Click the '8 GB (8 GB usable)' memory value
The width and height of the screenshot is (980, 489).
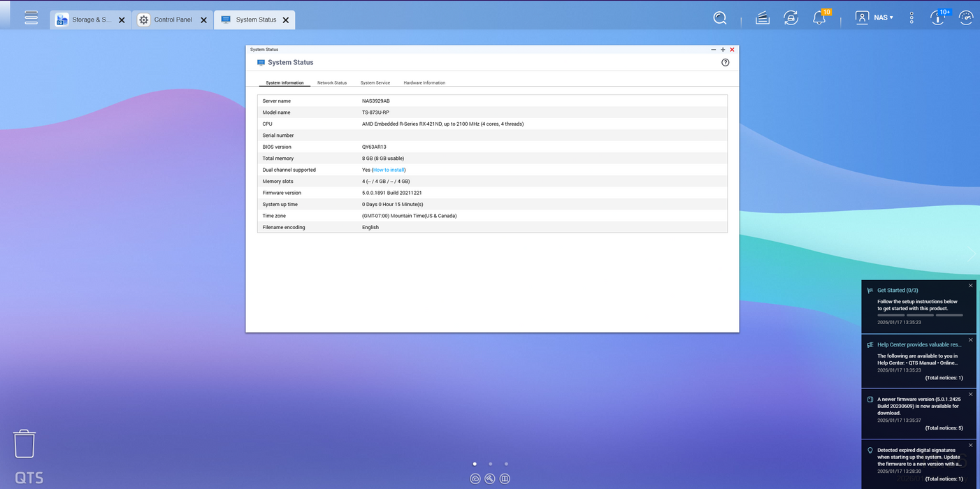coord(383,159)
